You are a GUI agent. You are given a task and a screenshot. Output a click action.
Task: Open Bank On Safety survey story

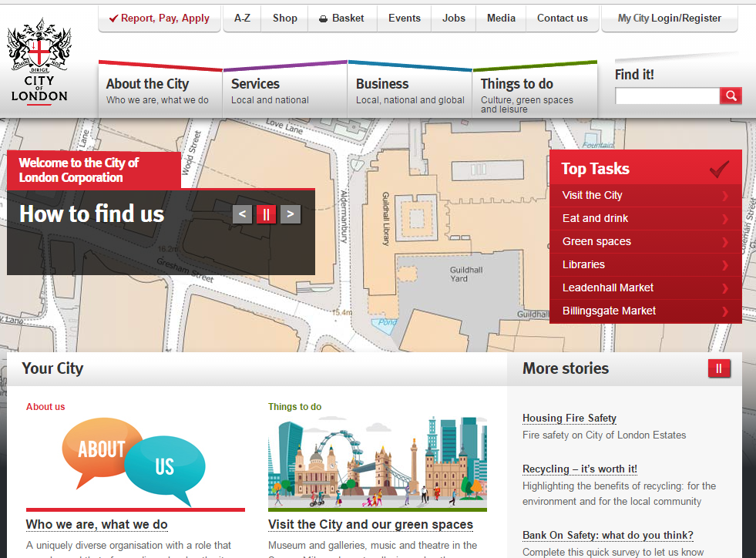[608, 536]
